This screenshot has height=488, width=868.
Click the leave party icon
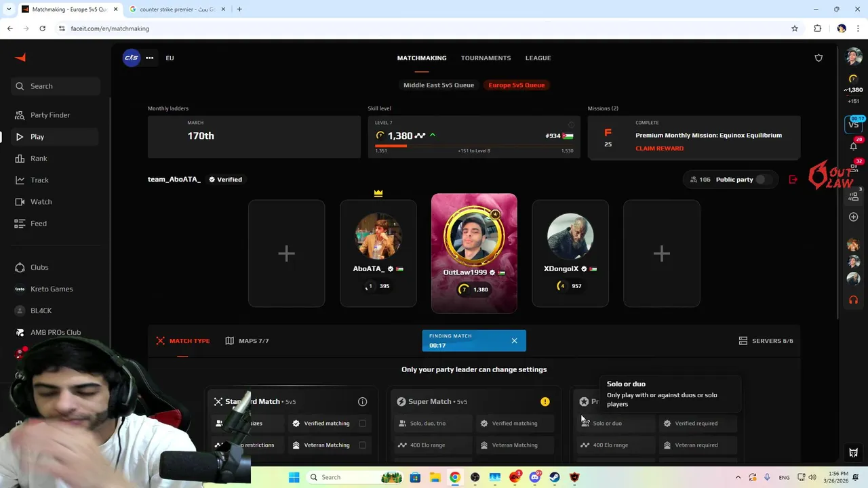tap(793, 180)
